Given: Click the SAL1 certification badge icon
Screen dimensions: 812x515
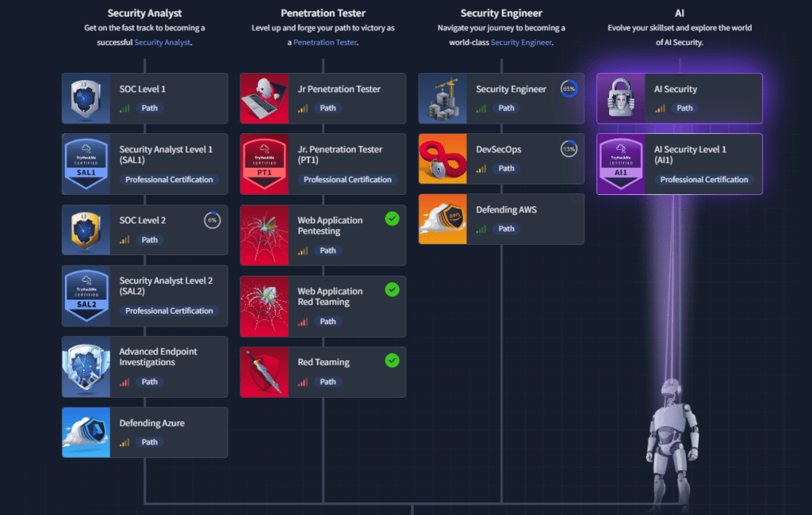Looking at the screenshot, I should [86, 164].
